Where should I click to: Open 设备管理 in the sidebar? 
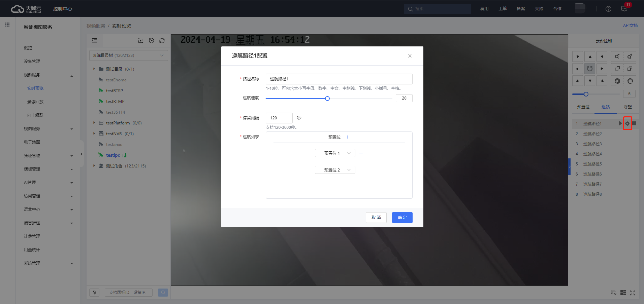click(32, 62)
